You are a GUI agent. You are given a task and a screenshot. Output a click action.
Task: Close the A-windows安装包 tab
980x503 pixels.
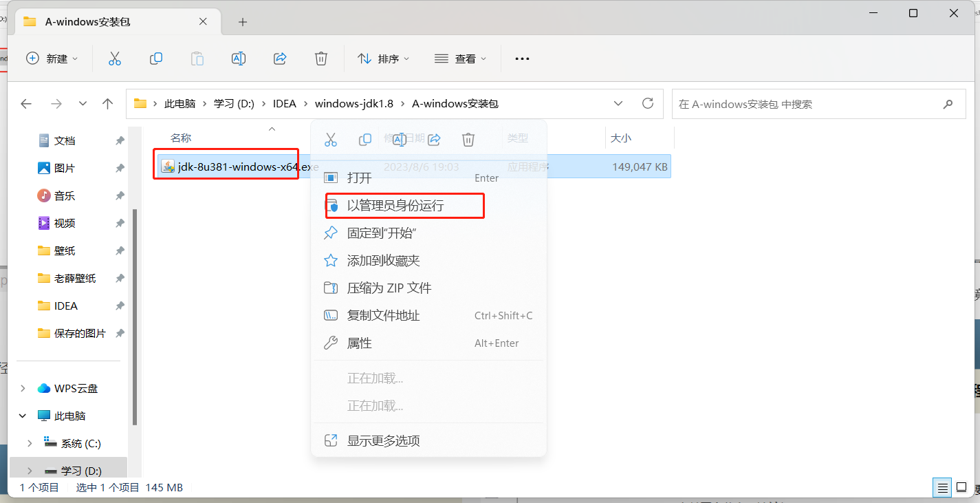203,21
